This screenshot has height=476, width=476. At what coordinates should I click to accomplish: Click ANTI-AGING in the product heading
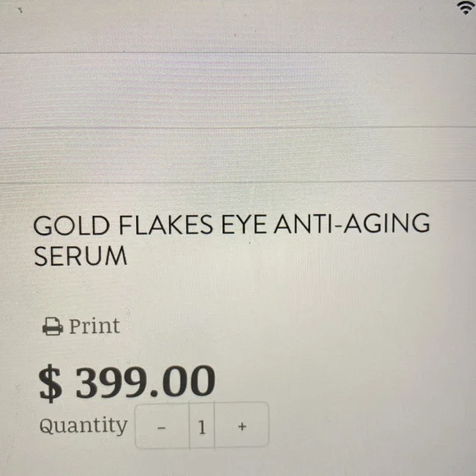tap(352, 224)
